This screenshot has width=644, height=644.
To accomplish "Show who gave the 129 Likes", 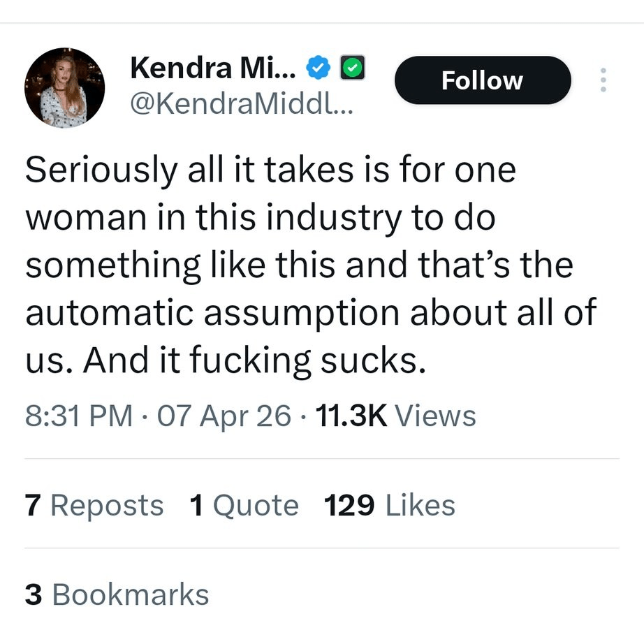I will click(389, 506).
